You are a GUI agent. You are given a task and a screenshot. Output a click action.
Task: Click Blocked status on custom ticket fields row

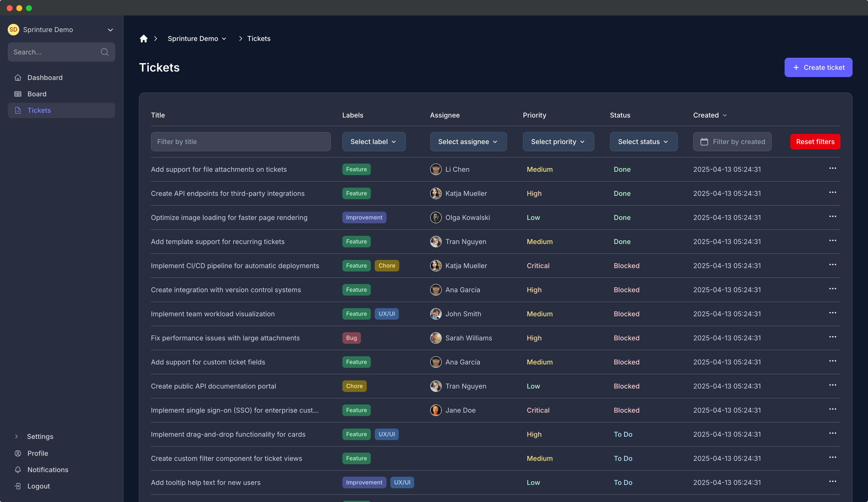[626, 362]
